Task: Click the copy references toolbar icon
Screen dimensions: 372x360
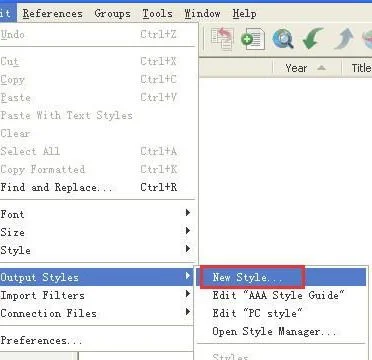Action: click(222, 39)
